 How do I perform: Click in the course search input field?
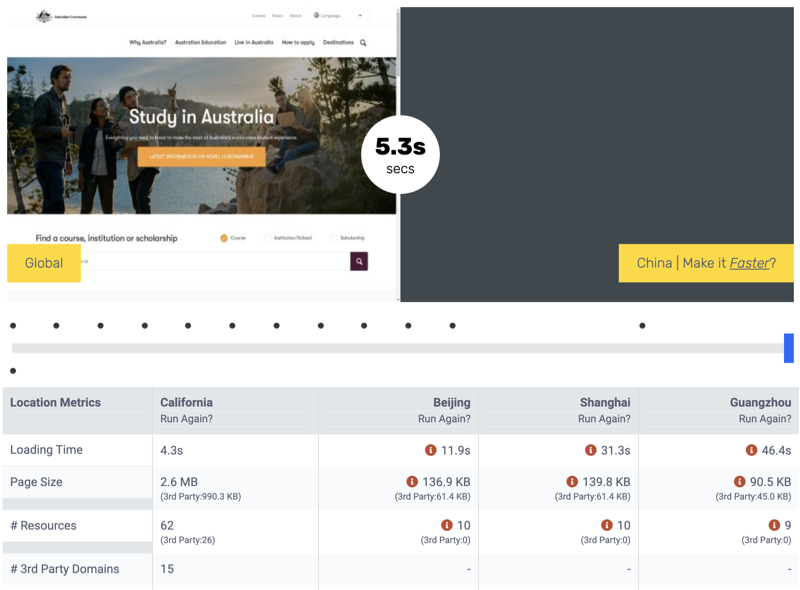215,261
